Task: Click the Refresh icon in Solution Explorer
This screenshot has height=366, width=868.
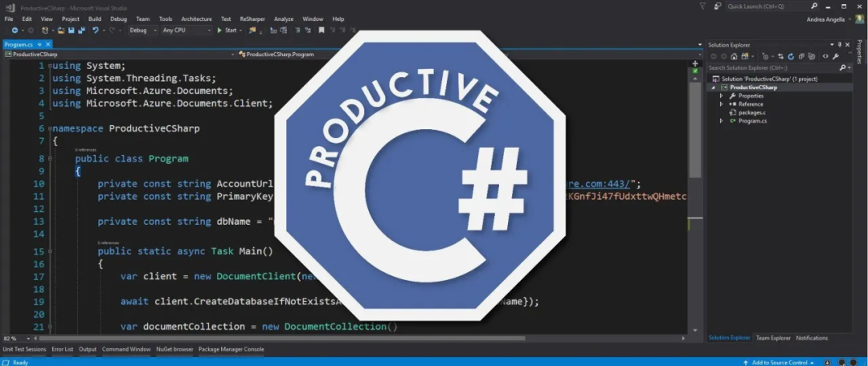Action: 791,56
